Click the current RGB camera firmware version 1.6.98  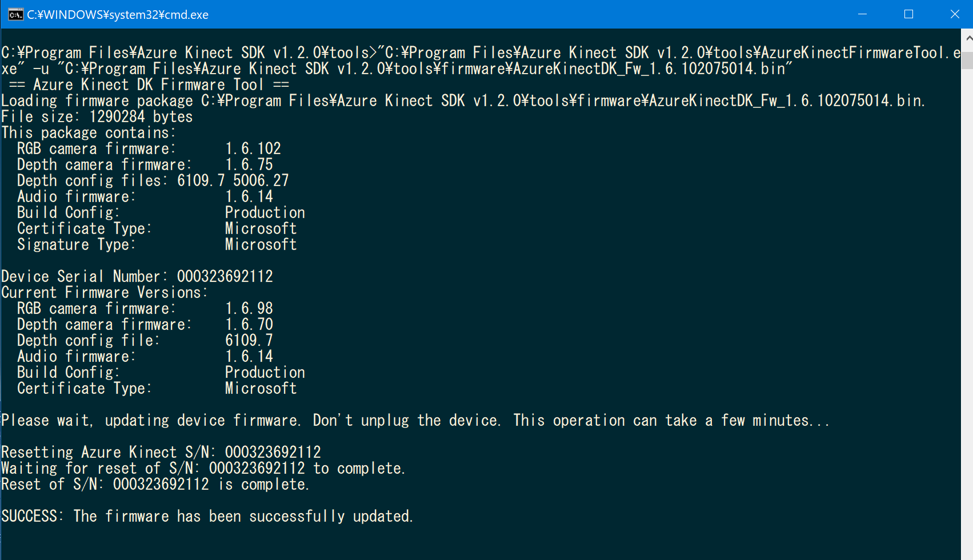(249, 309)
